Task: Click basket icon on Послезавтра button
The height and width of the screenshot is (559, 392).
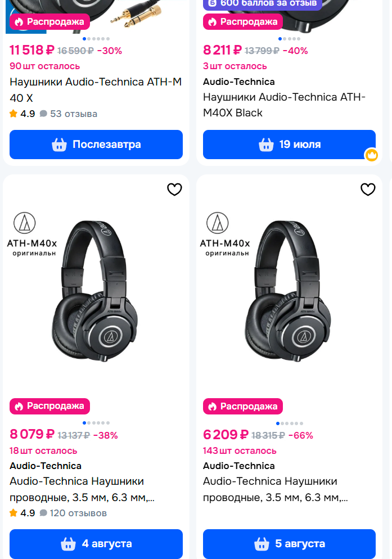Action: click(x=59, y=145)
